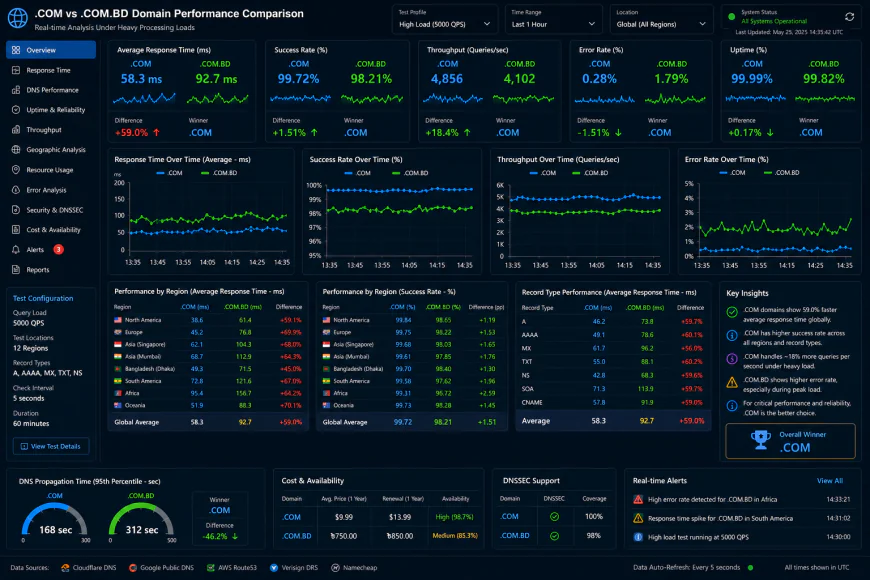The width and height of the screenshot is (870, 580).
Task: Click the refresh icon in System Status
Action: point(849,17)
